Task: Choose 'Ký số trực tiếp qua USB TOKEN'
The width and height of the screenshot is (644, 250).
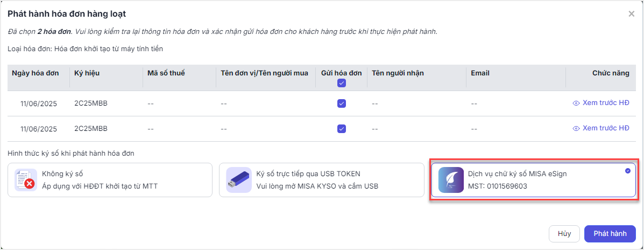Action: pos(322,180)
